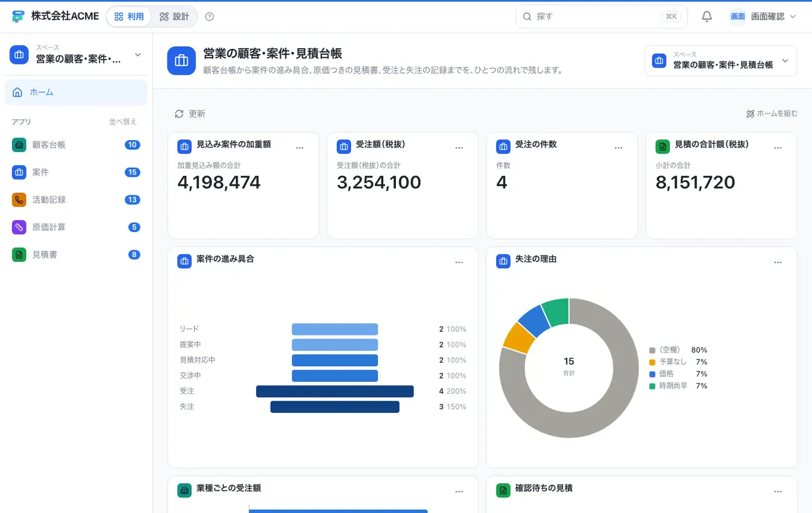Click the ホームを組む button
This screenshot has height=513, width=812.
click(x=772, y=114)
